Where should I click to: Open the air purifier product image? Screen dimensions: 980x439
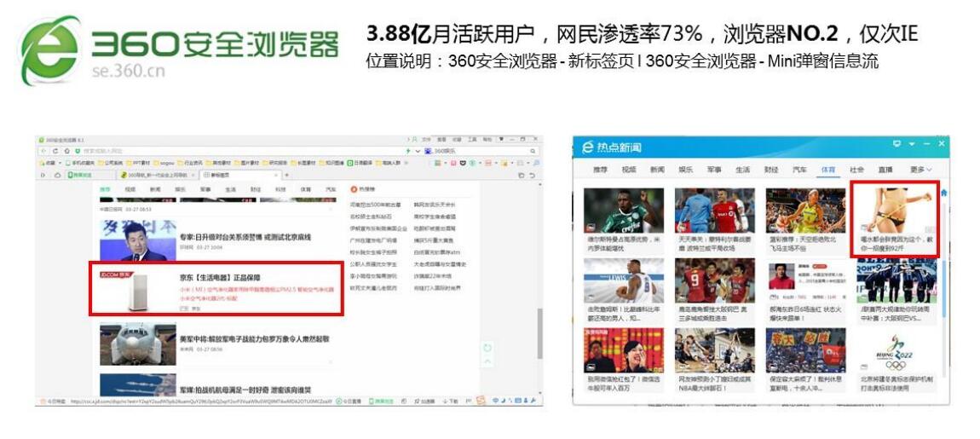(137, 290)
